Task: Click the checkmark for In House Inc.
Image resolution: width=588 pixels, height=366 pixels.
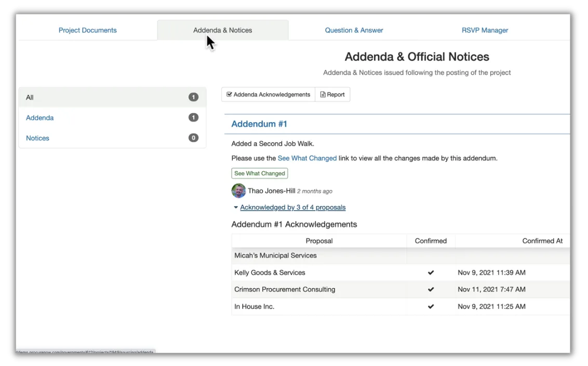Action: click(431, 306)
